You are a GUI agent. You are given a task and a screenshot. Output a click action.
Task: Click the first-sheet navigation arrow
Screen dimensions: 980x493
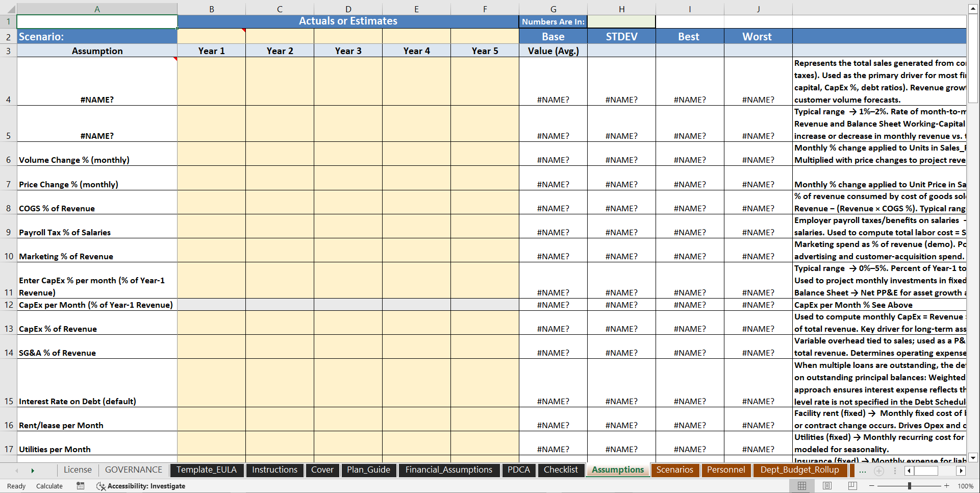[x=17, y=470]
